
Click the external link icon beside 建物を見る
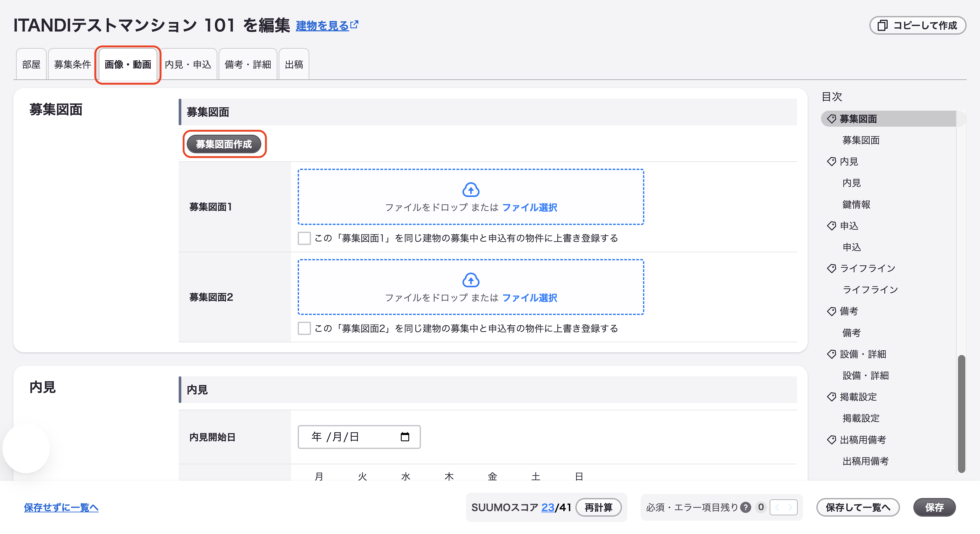[354, 25]
